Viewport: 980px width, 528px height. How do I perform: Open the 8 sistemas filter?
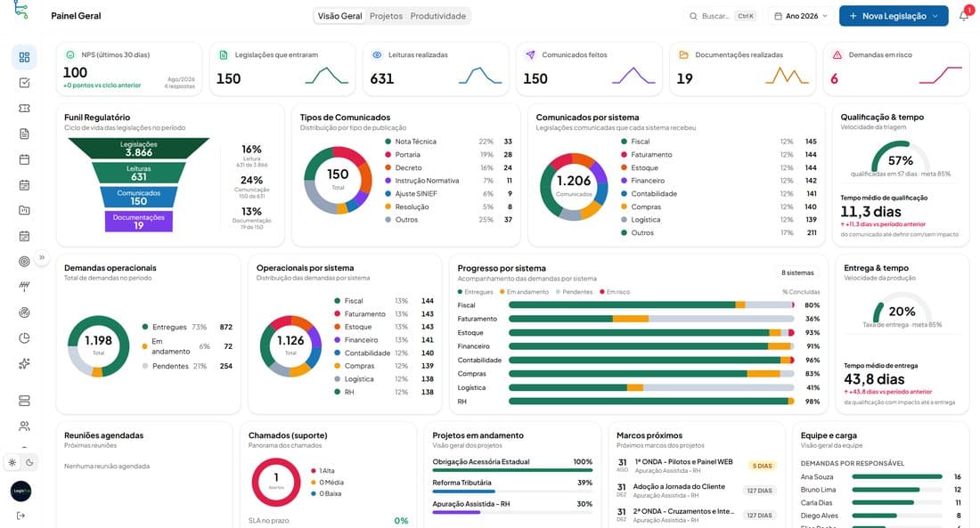coord(797,272)
